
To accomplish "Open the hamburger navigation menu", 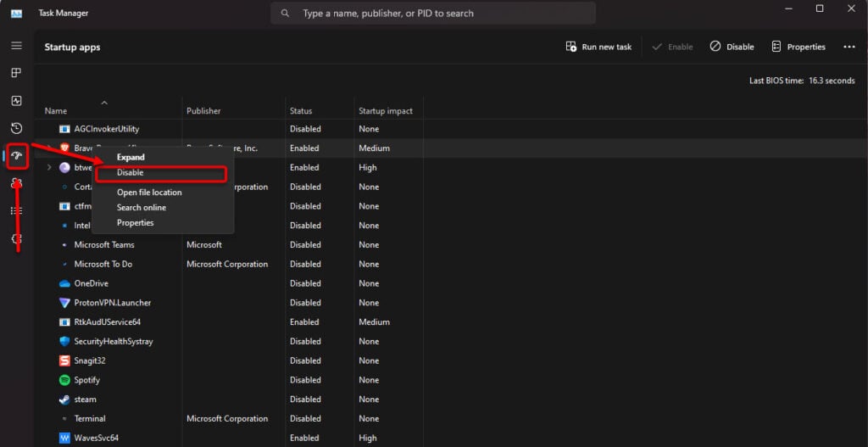I will click(x=17, y=46).
